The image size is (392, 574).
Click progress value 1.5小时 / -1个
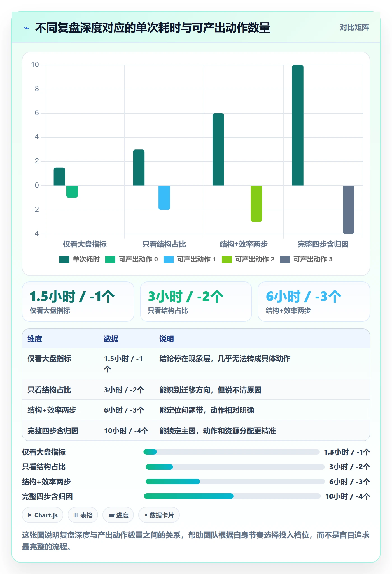pos(347,452)
